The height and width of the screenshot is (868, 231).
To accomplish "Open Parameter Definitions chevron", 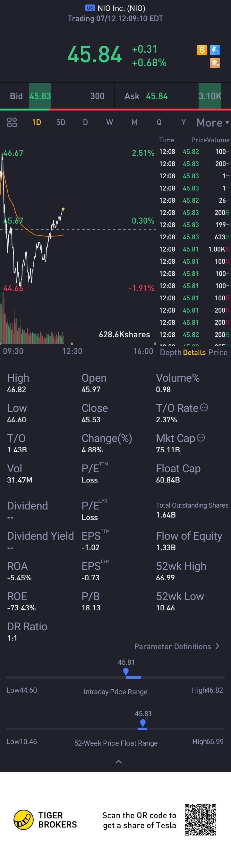I will click(217, 646).
